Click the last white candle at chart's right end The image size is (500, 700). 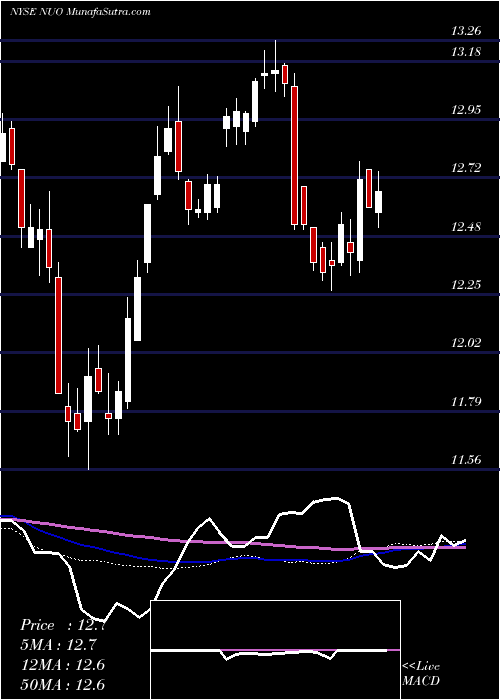[379, 202]
